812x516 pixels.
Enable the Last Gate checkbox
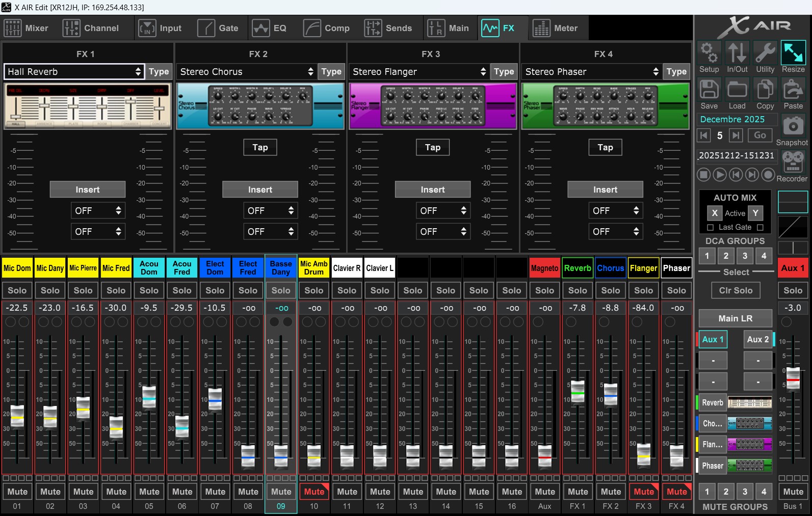710,227
